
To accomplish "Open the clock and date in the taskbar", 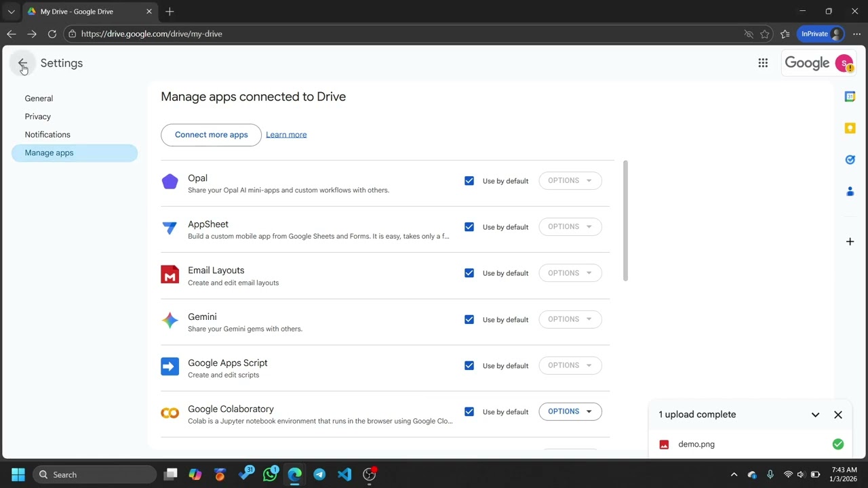I will pos(844,474).
